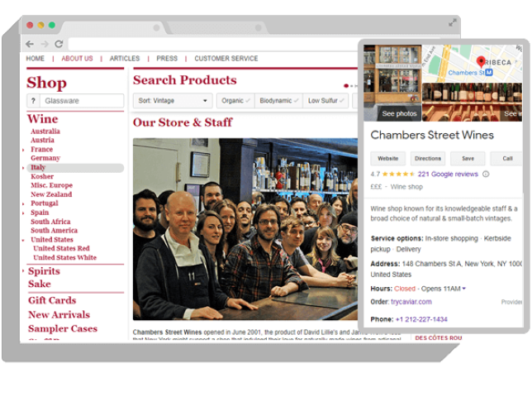This screenshot has width=532, height=397.
Task: Click the question mark search help icon
Action: tap(33, 101)
